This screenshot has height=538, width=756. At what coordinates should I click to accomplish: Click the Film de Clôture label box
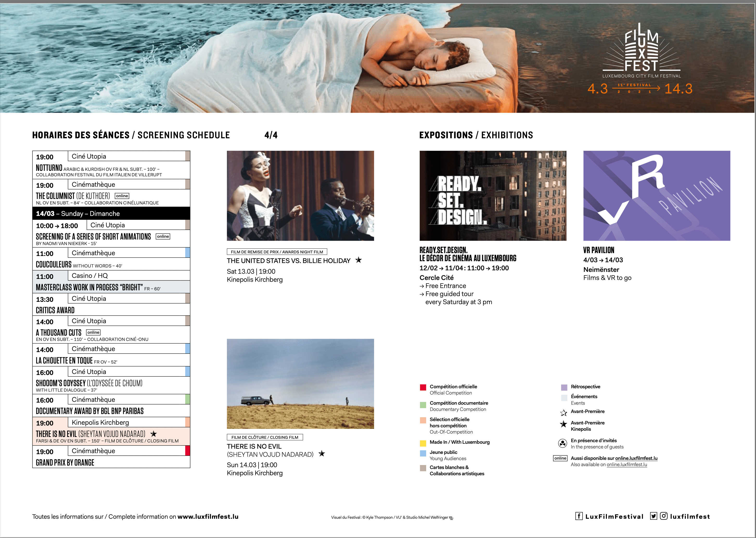(x=265, y=437)
